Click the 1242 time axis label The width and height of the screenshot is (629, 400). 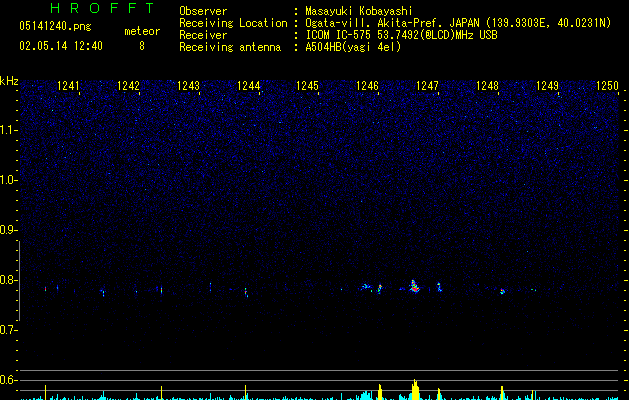click(128, 86)
